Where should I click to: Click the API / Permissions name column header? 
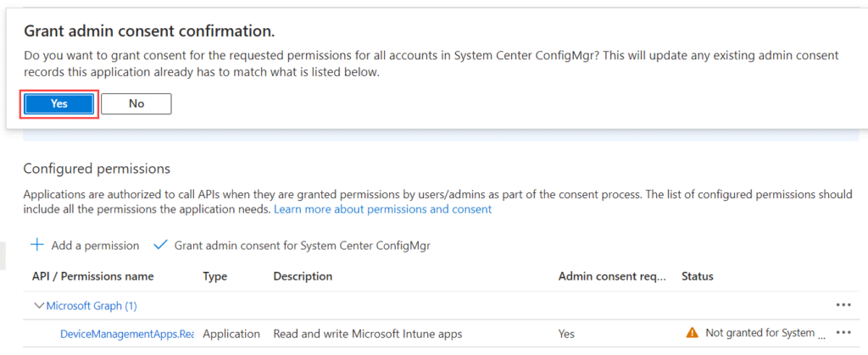[93, 276]
